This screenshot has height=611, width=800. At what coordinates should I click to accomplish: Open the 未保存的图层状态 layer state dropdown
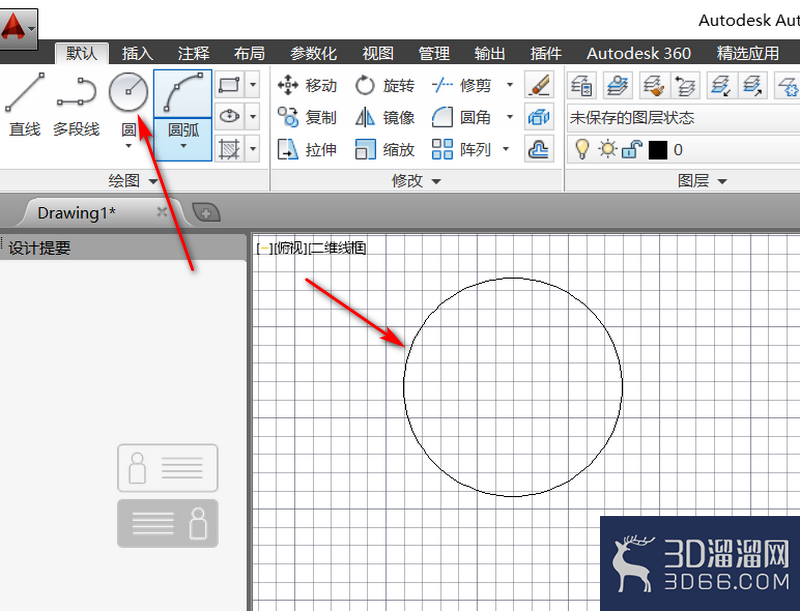(684, 118)
